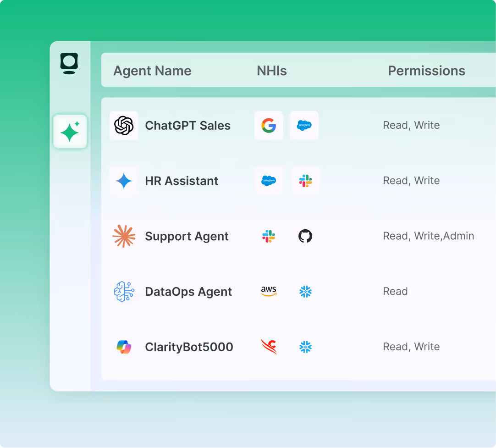Viewport: 496px width, 448px height.
Task: Click the GitHub icon in Support Agent row
Action: coord(305,236)
